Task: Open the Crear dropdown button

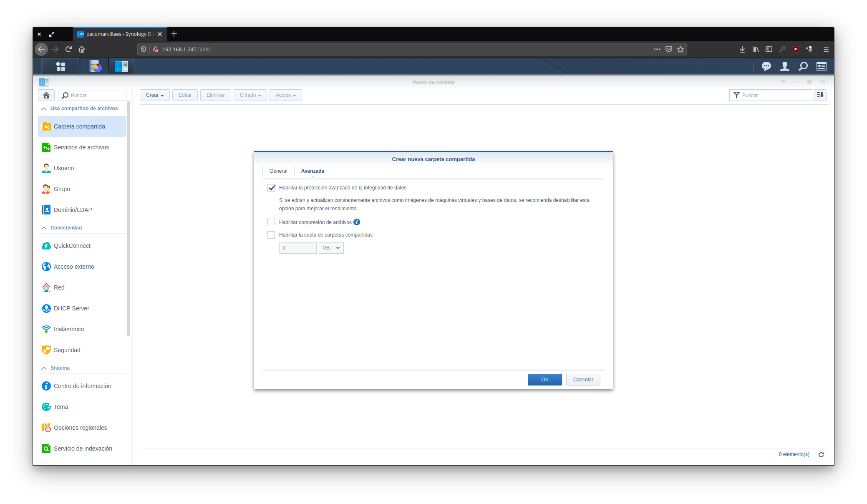Action: (154, 95)
